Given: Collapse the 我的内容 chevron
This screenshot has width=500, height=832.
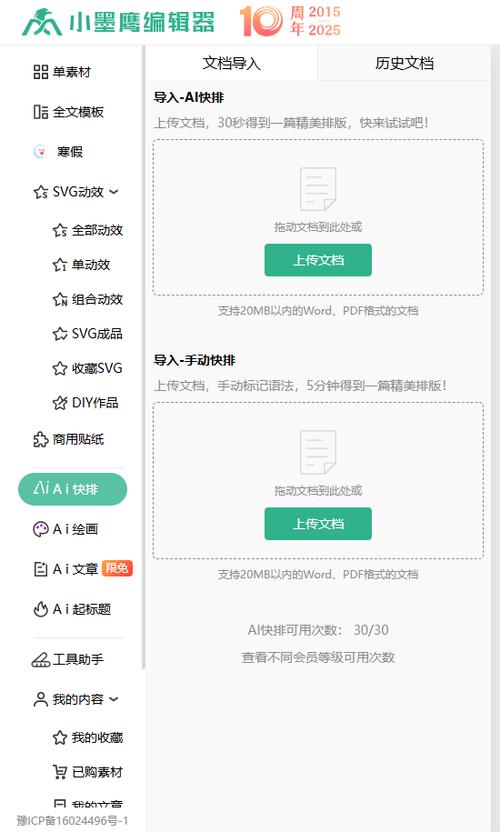Looking at the screenshot, I should coord(114,700).
